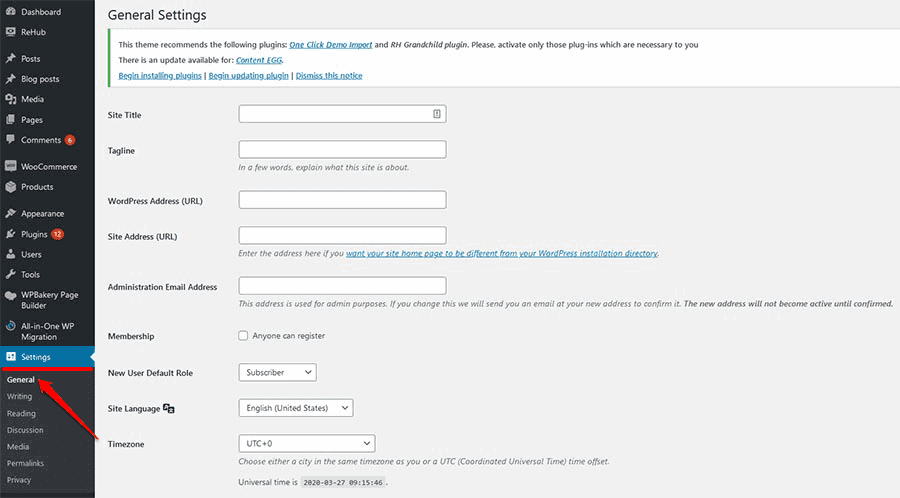Go to the Appearance menu
The image size is (900, 498).
[42, 213]
